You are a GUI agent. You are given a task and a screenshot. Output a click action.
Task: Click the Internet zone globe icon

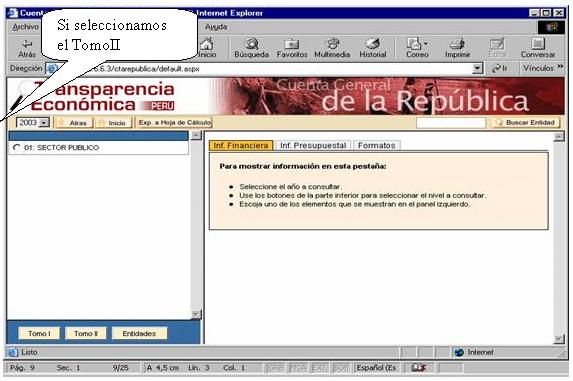click(459, 352)
